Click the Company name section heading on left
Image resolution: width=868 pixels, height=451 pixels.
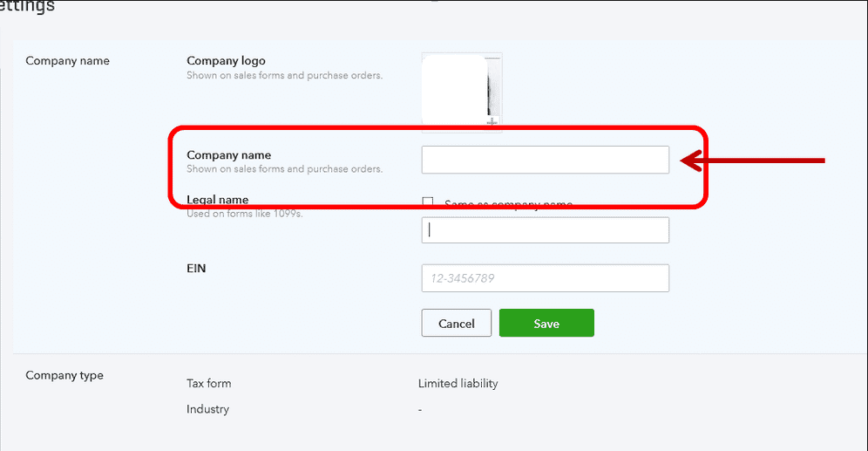67,61
